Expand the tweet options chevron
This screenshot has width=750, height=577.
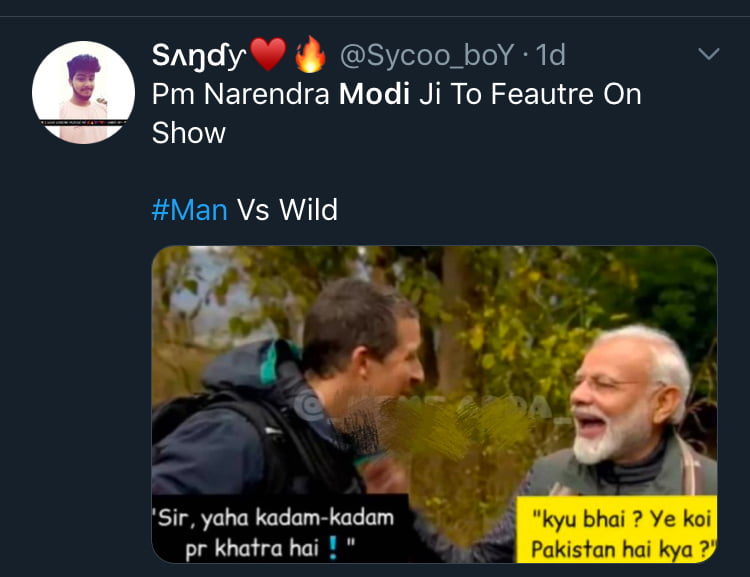(x=708, y=55)
